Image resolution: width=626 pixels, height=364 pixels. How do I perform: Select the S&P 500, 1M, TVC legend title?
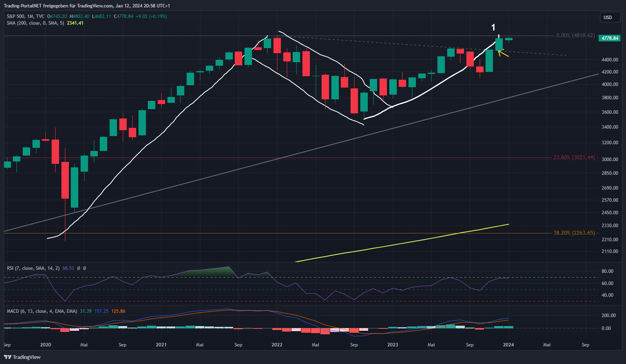click(x=25, y=16)
